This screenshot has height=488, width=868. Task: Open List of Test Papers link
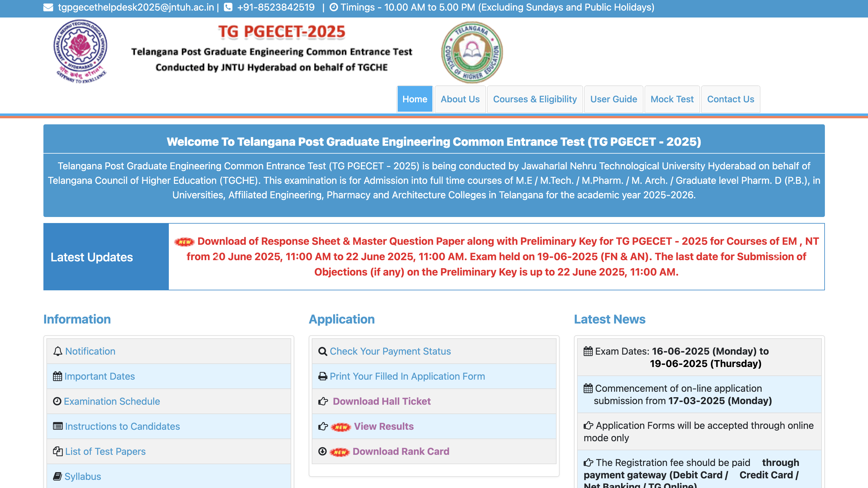[x=105, y=451]
